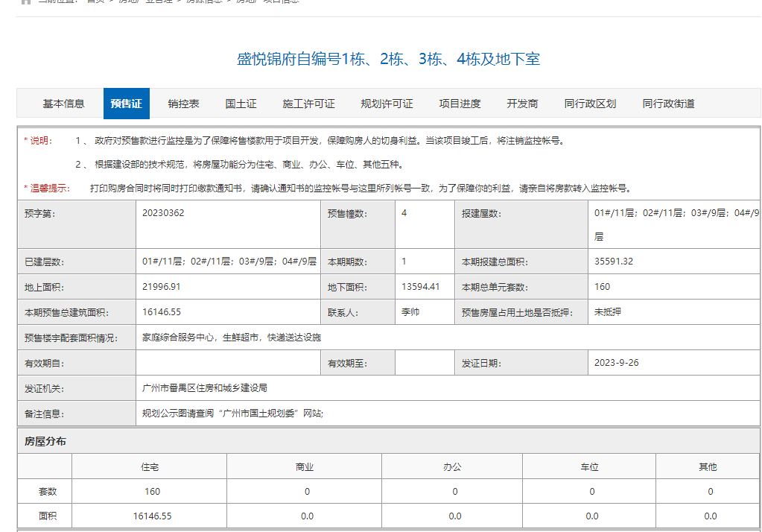
Task: Click the red 说明 note label
Action: coord(38,141)
